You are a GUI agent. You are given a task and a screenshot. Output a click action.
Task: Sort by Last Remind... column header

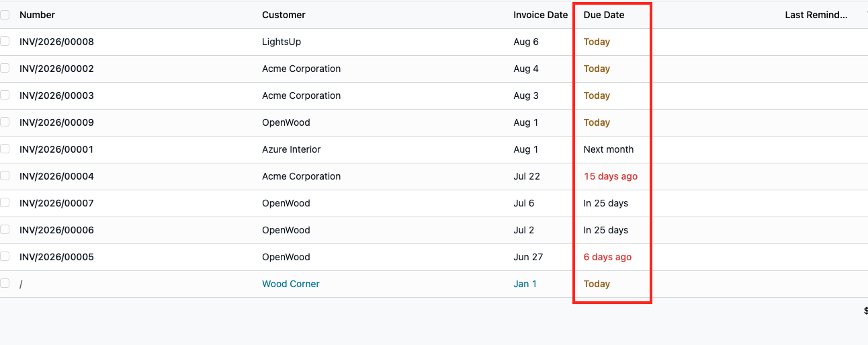click(816, 15)
